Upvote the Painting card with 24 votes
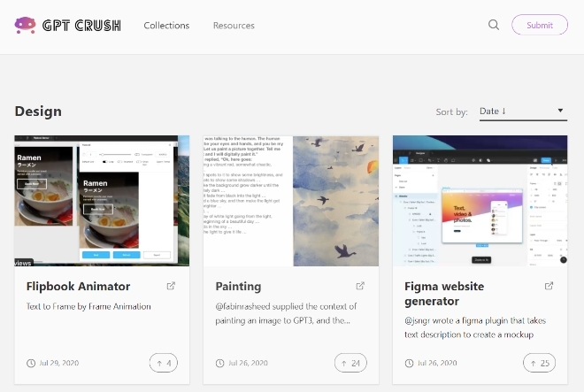The width and height of the screenshot is (584, 392). (x=350, y=363)
